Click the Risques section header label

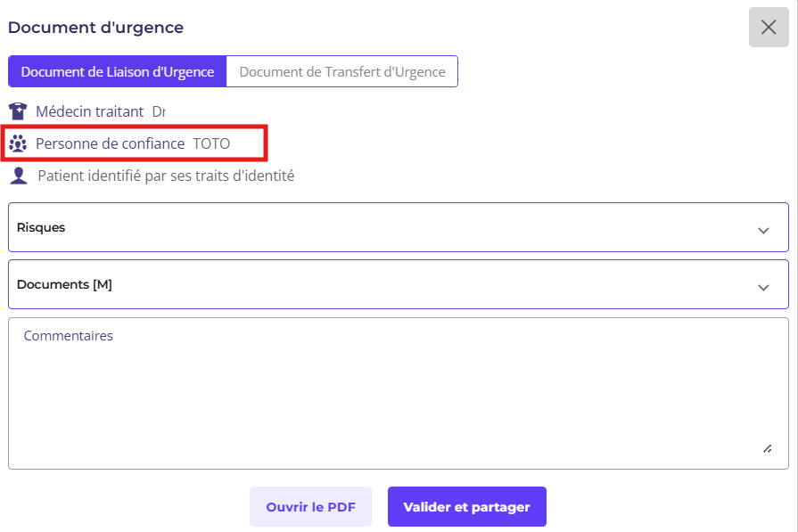pos(41,227)
